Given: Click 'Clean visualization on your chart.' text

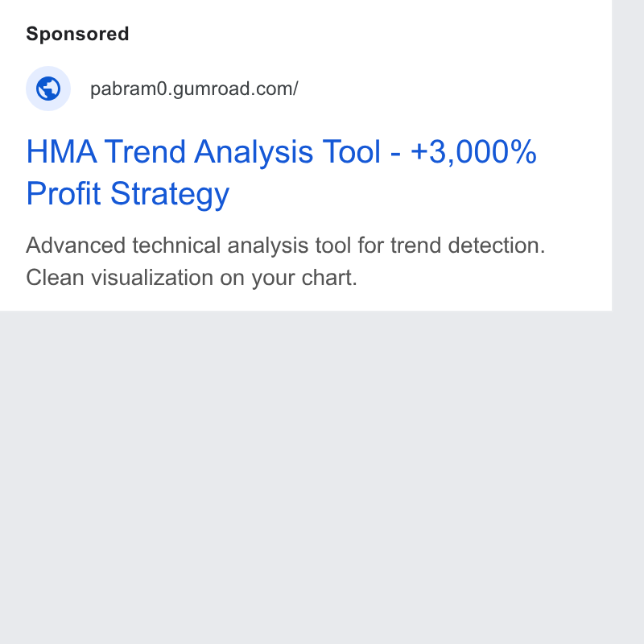Looking at the screenshot, I should point(192,278).
